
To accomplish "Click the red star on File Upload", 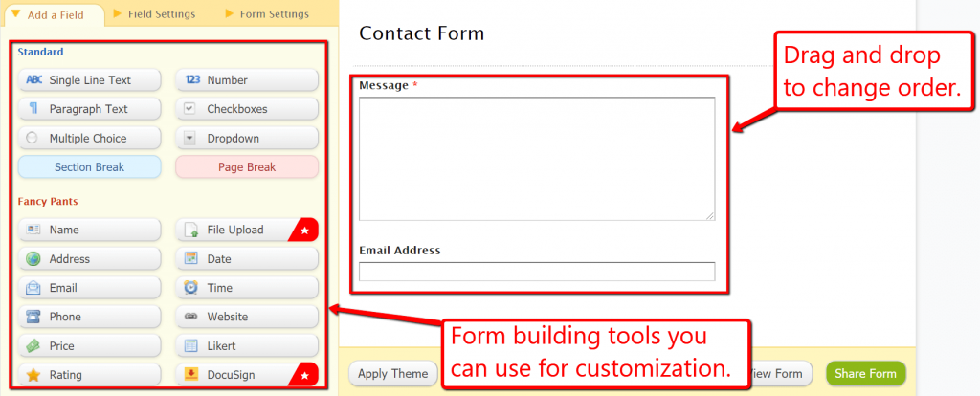I will click(x=305, y=230).
